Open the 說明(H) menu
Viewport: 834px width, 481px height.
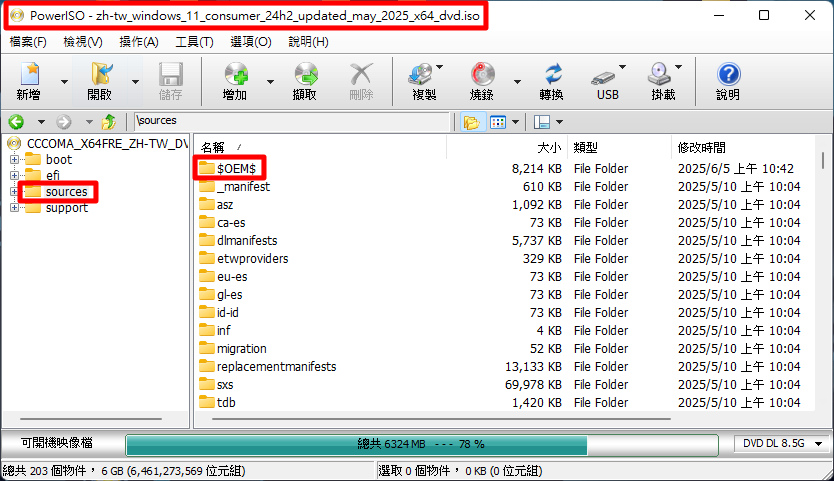pos(308,42)
